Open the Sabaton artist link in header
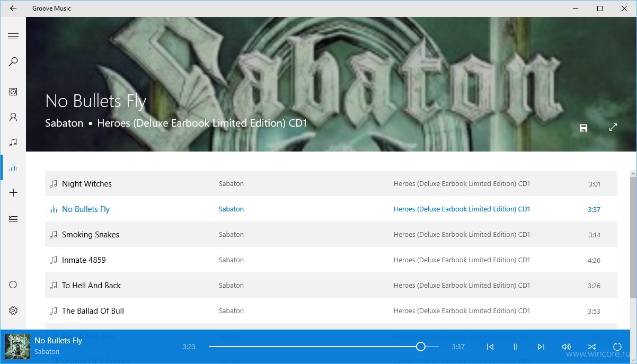Screen dimensions: 637x364 [x=64, y=123]
